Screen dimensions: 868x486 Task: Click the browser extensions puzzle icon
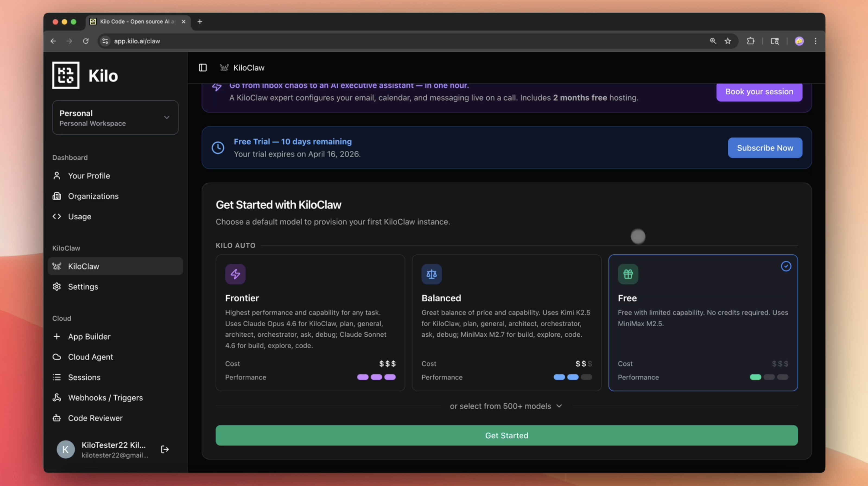(x=750, y=41)
